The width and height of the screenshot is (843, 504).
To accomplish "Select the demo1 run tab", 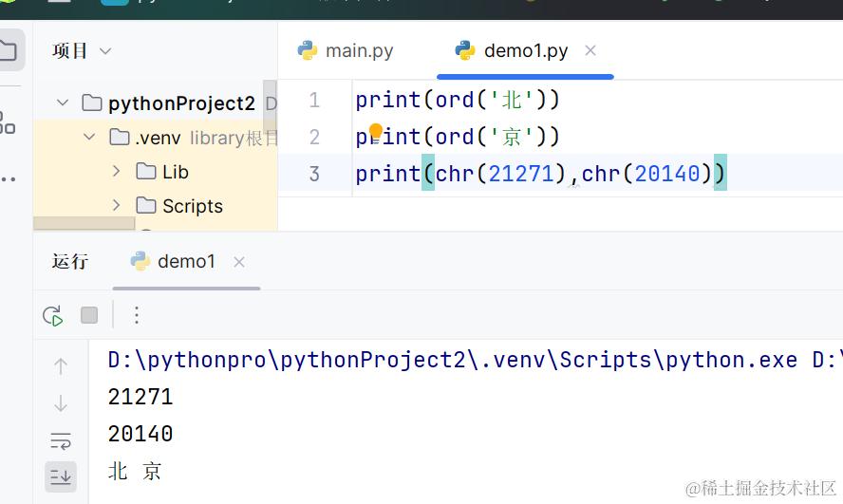I will coord(173,261).
